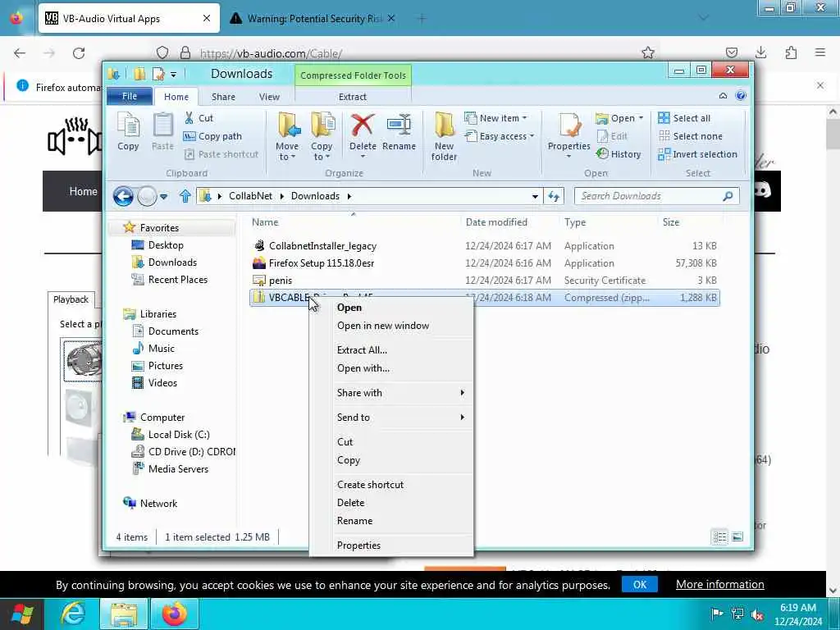Click the Windows Start button
This screenshot has width=840, height=630.
(22, 614)
